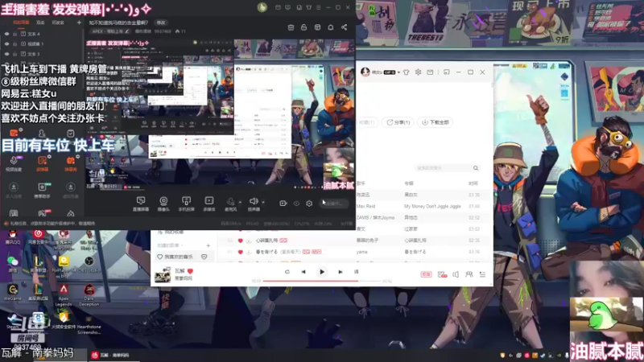This screenshot has width=644, height=362.
Task: Open the share icon in streaming tool header
Action: [x=344, y=27]
